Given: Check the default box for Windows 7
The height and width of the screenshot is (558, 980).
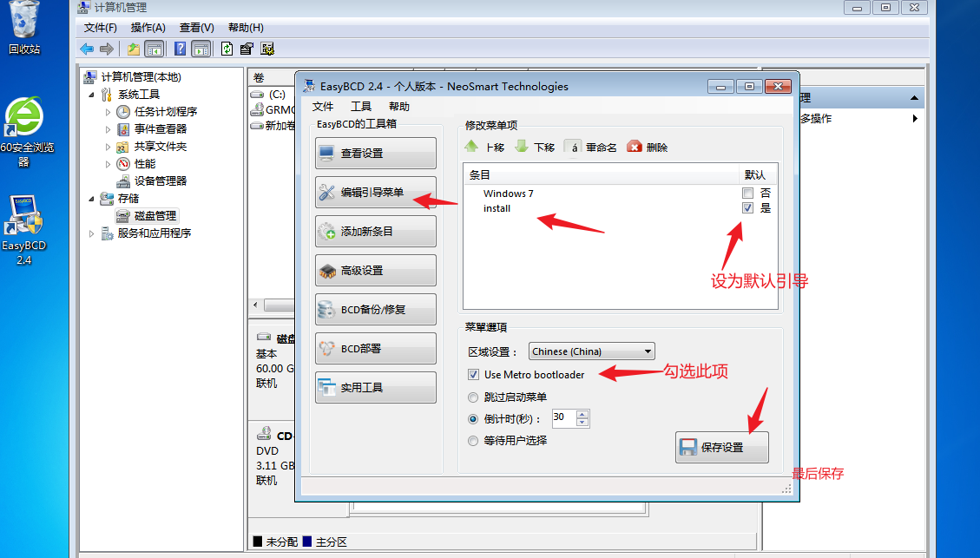Looking at the screenshot, I should (x=747, y=194).
